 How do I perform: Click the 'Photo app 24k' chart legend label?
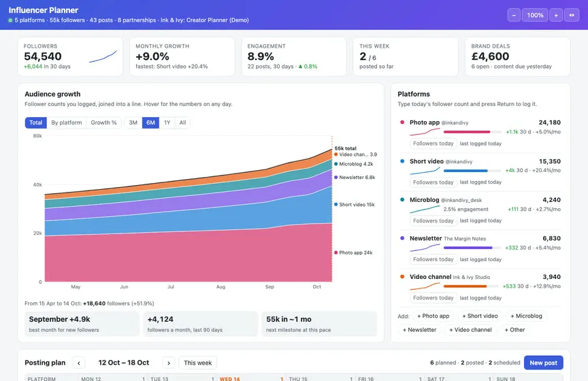355,252
